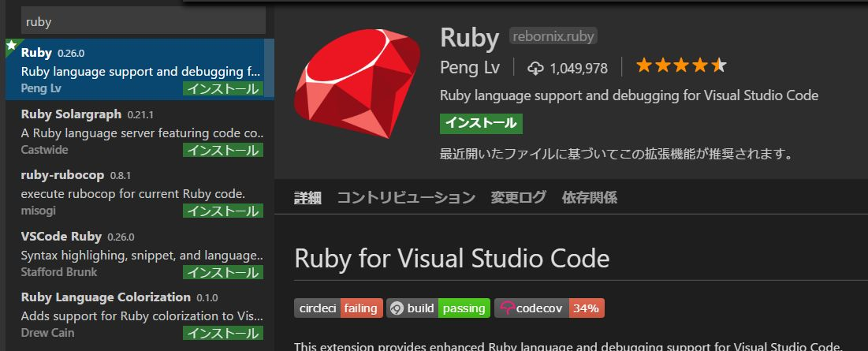Click the Drew Cain publisher label
Image resolution: width=868 pixels, height=351 pixels.
coord(47,333)
